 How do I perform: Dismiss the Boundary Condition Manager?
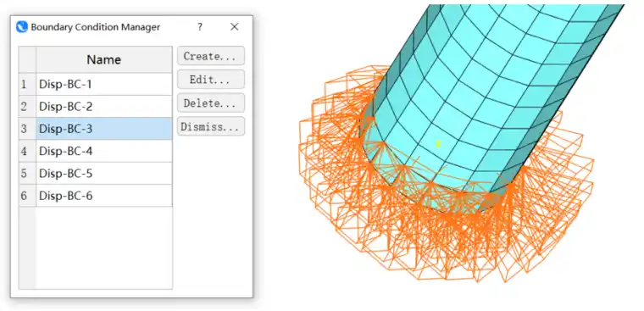pos(211,126)
